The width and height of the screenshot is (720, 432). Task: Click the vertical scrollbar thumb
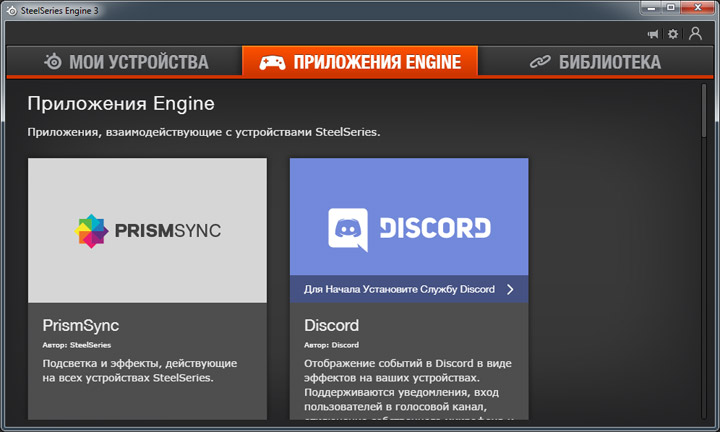coord(704,110)
